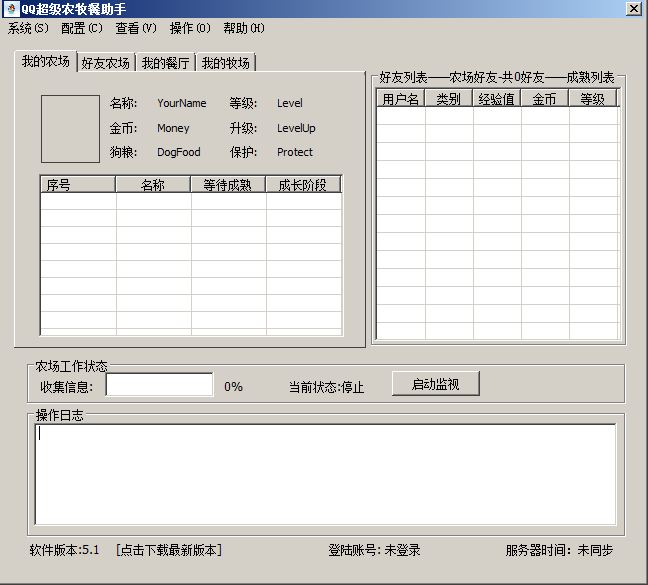Click the app icon in title bar
Viewport: 648px width, 585px height.
(12, 9)
